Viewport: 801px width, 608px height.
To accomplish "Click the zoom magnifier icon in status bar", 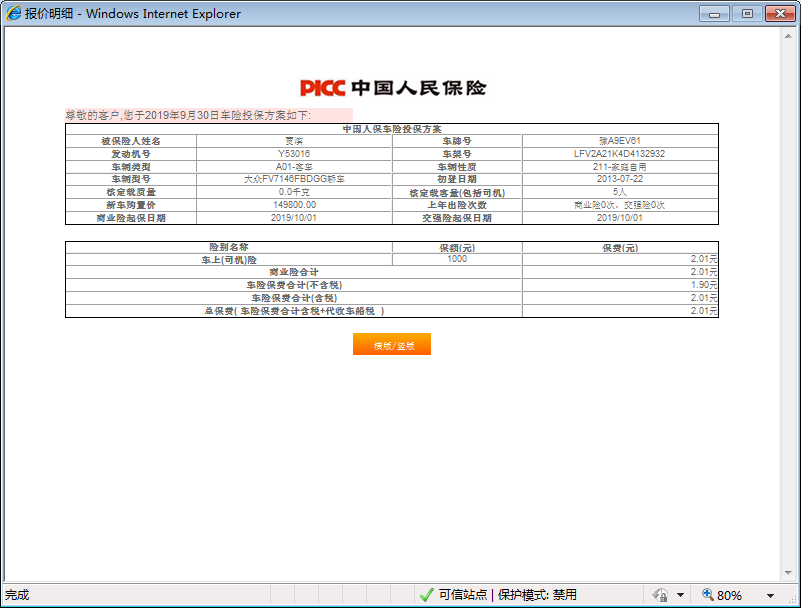I will click(708, 594).
